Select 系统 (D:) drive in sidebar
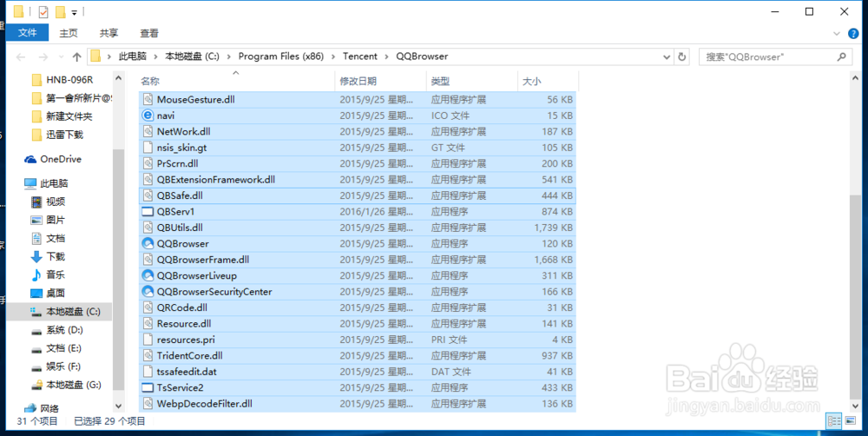The height and width of the screenshot is (436, 868). (x=64, y=330)
